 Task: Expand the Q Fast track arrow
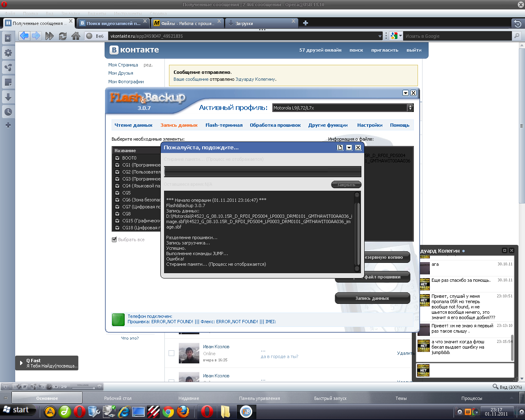tap(21, 363)
